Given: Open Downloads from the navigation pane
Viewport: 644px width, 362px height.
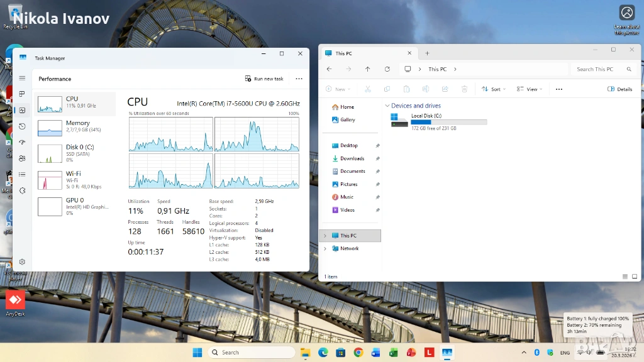Looking at the screenshot, I should click(x=352, y=158).
